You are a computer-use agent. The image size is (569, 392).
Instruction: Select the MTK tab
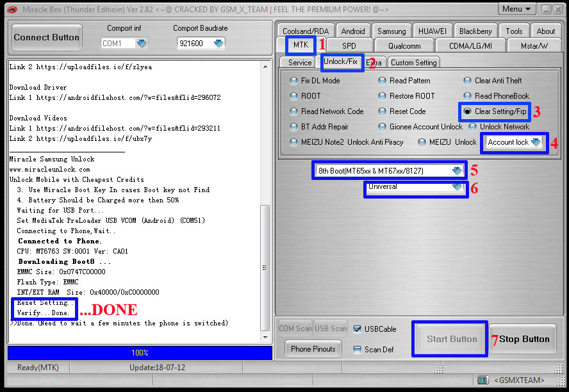point(301,45)
